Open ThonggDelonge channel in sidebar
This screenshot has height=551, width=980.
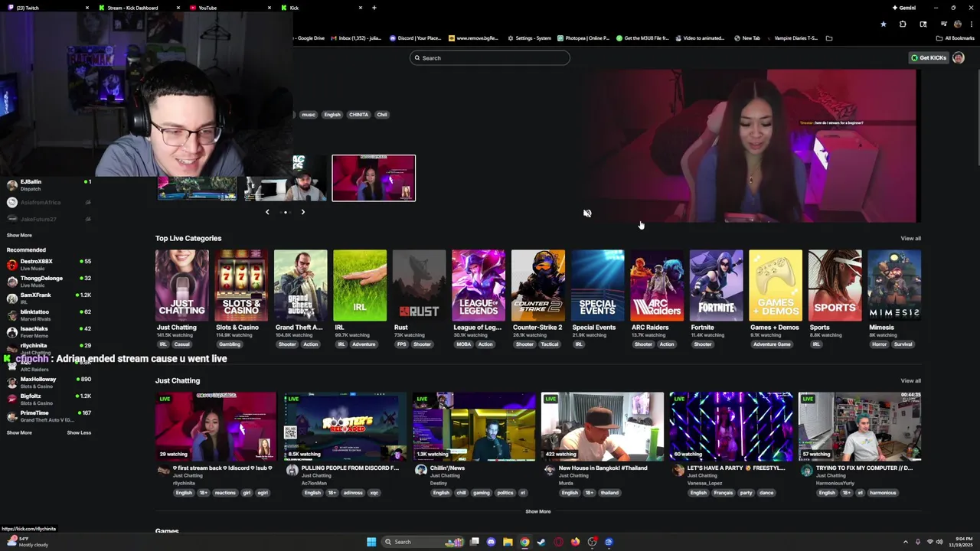click(x=49, y=281)
